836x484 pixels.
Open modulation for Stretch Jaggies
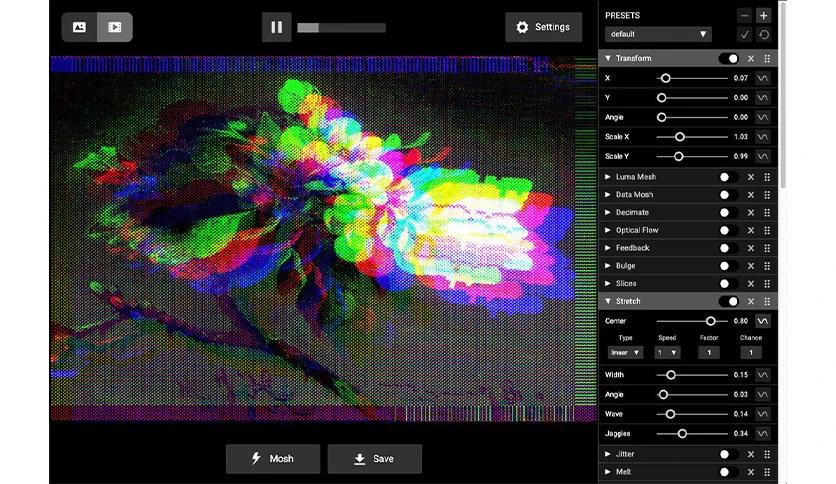tap(763, 434)
